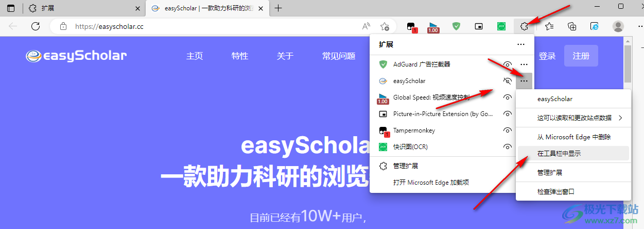Image resolution: width=644 pixels, height=229 pixels.
Task: Open the Favorites star-list toolbar icon
Action: [549, 26]
